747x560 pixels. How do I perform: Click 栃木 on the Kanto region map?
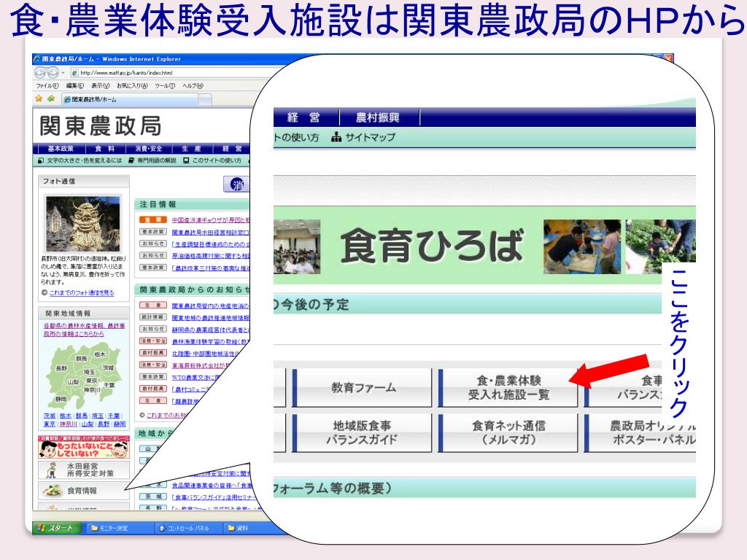tap(99, 354)
